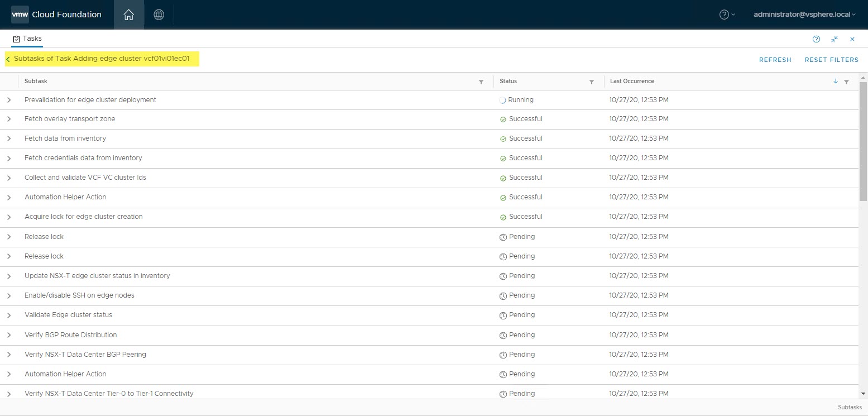Image resolution: width=868 pixels, height=416 pixels.
Task: Click the Last Occurrence sort arrow
Action: tap(836, 82)
